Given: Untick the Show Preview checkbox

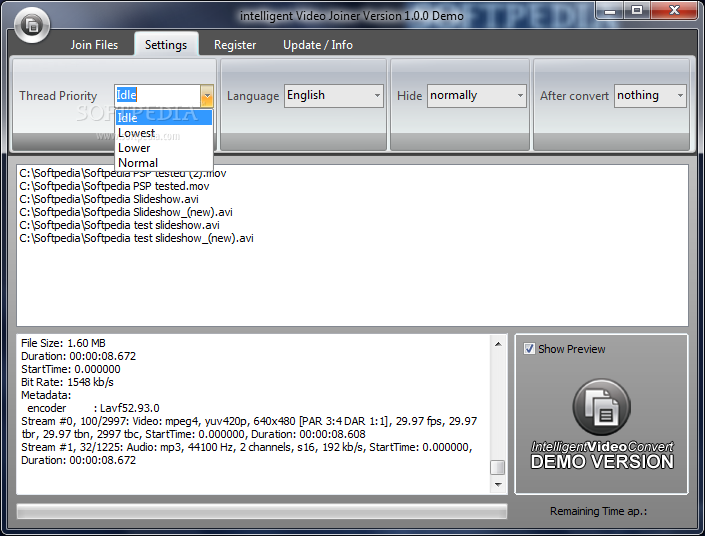Looking at the screenshot, I should pos(529,349).
